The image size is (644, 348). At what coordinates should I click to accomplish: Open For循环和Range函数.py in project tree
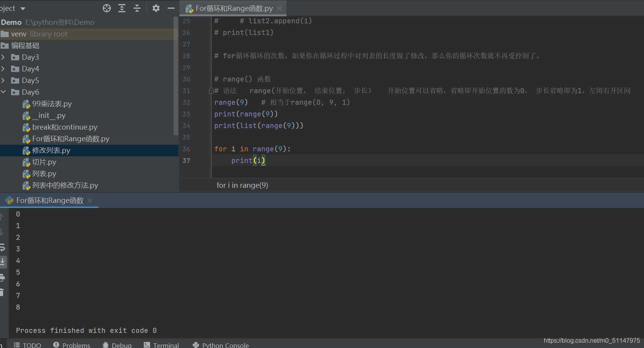pyautogui.click(x=71, y=139)
